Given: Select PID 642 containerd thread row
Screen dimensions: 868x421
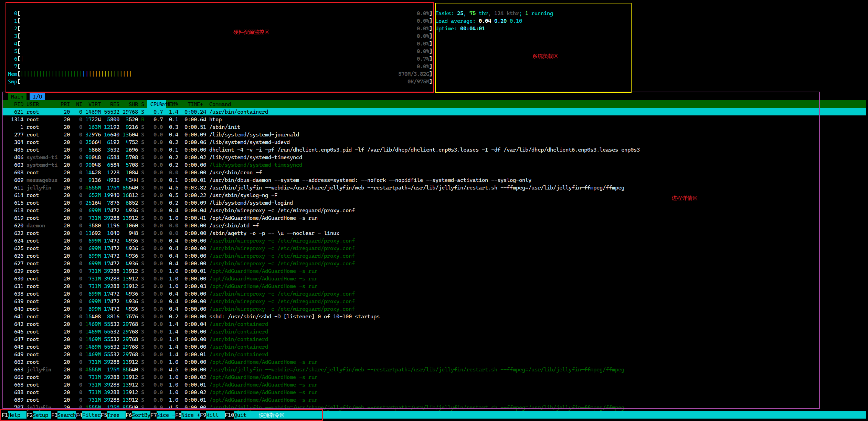Looking at the screenshot, I should (434, 324).
